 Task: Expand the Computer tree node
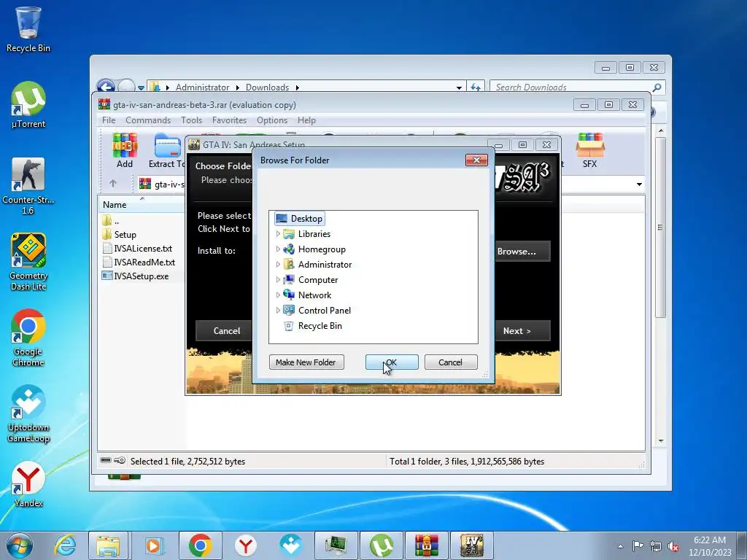point(278,279)
